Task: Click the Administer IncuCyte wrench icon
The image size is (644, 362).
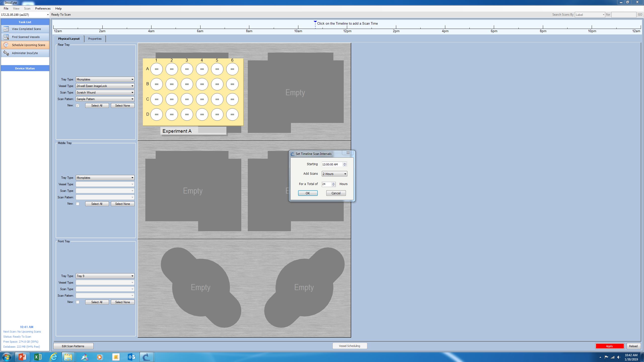Action: [x=6, y=53]
